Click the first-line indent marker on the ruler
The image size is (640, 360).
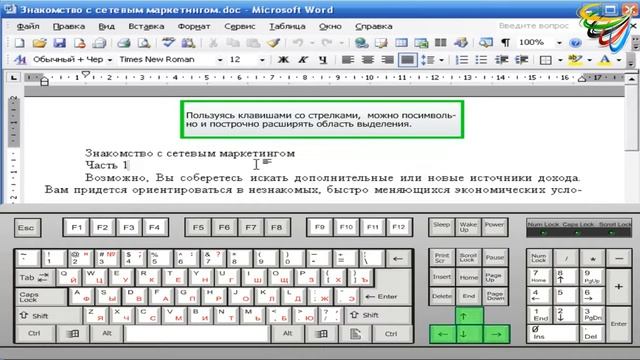(x=85, y=74)
